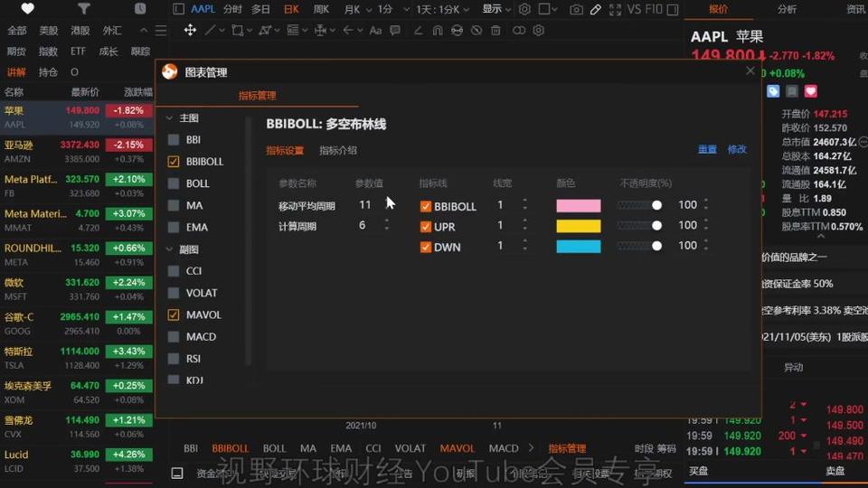Click the list menu icon beside 外汇
Image resolution: width=868 pixels, height=488 pixels.
[161, 31]
